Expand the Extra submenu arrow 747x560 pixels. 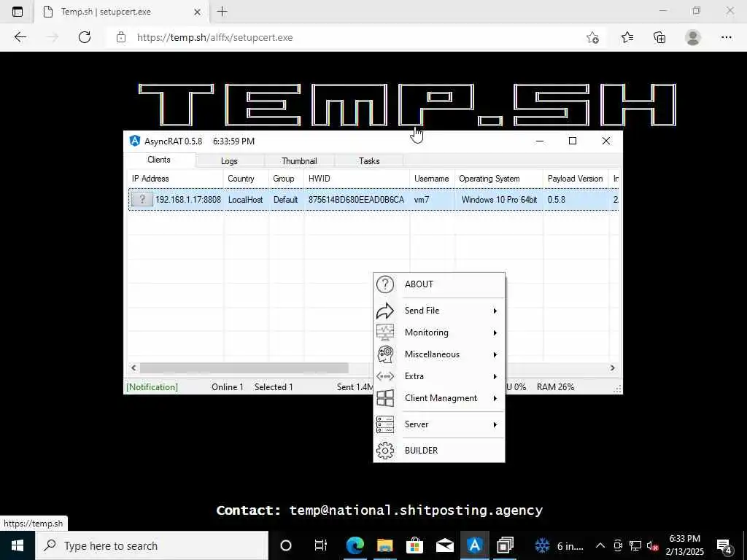pyautogui.click(x=495, y=377)
